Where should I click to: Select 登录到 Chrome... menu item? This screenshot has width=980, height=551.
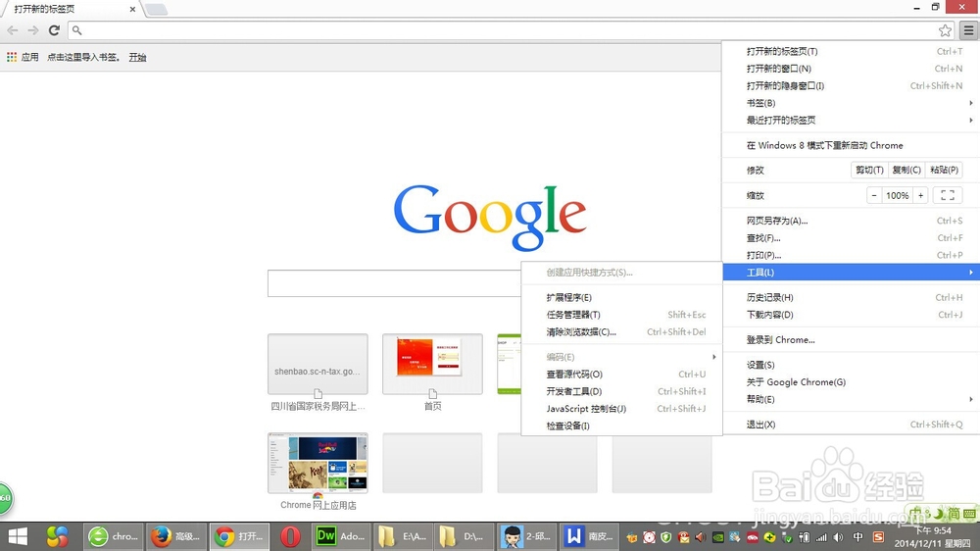852,339
